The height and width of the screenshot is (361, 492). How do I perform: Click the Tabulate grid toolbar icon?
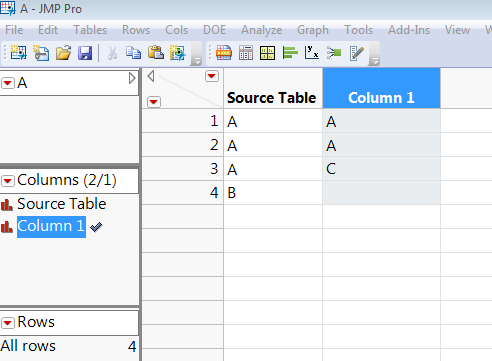tap(267, 53)
